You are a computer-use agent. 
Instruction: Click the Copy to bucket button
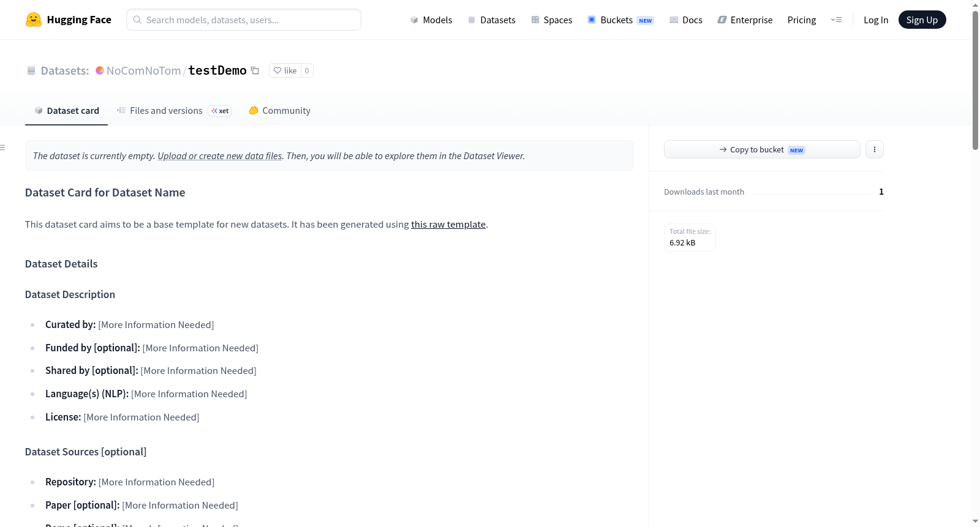(x=762, y=149)
